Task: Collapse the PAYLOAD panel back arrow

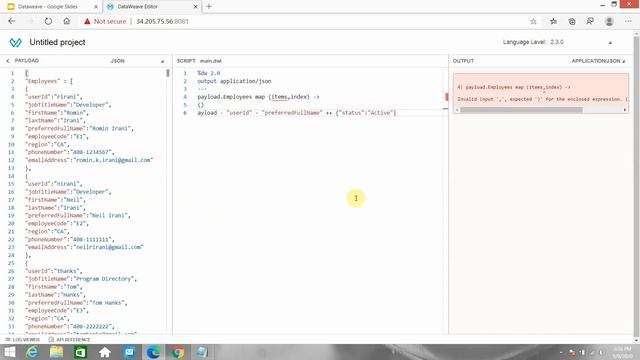Action: [x=8, y=61]
